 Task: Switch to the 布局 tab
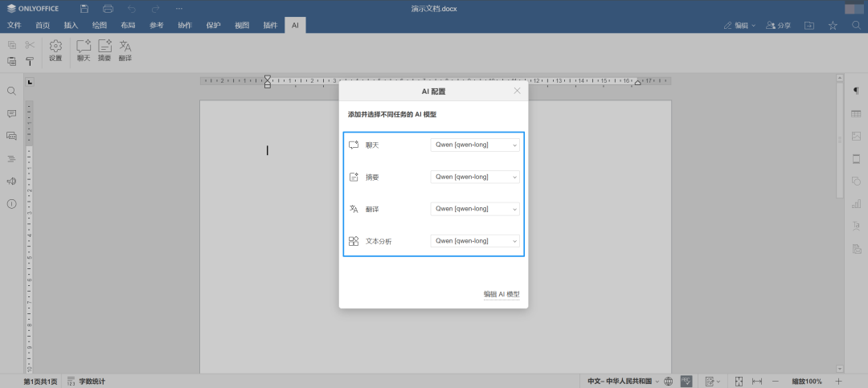point(128,25)
